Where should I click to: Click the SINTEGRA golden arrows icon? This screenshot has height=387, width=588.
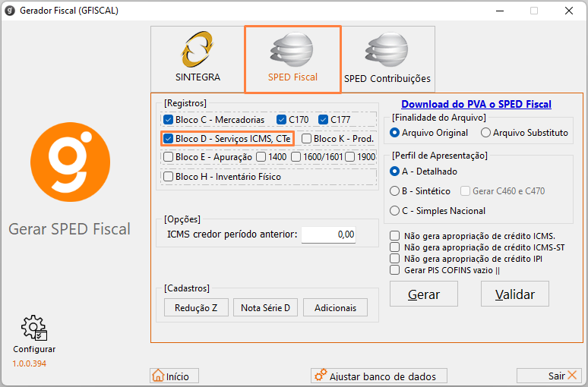coord(198,49)
